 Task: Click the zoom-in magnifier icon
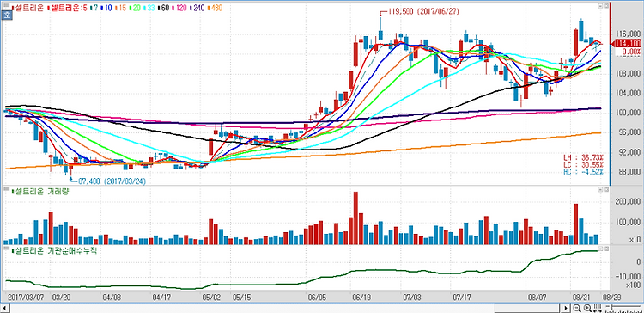(587, 308)
